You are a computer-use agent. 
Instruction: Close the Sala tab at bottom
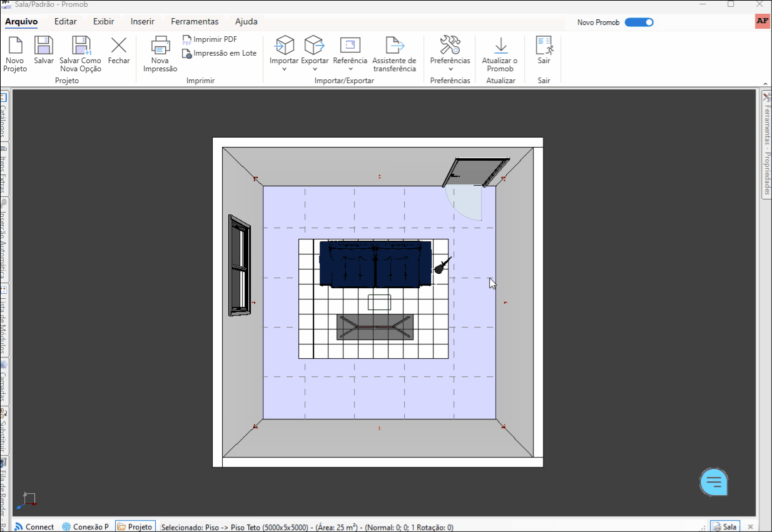751,526
